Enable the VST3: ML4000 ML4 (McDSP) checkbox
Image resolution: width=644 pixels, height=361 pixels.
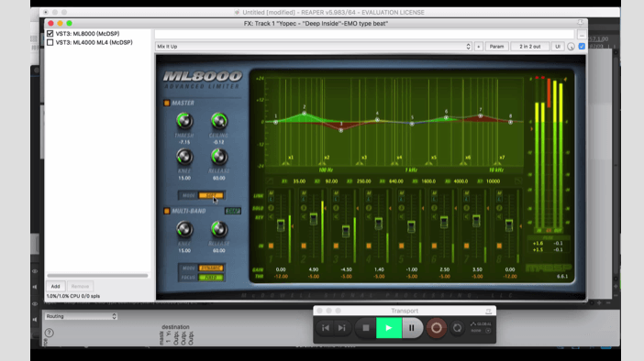50,42
